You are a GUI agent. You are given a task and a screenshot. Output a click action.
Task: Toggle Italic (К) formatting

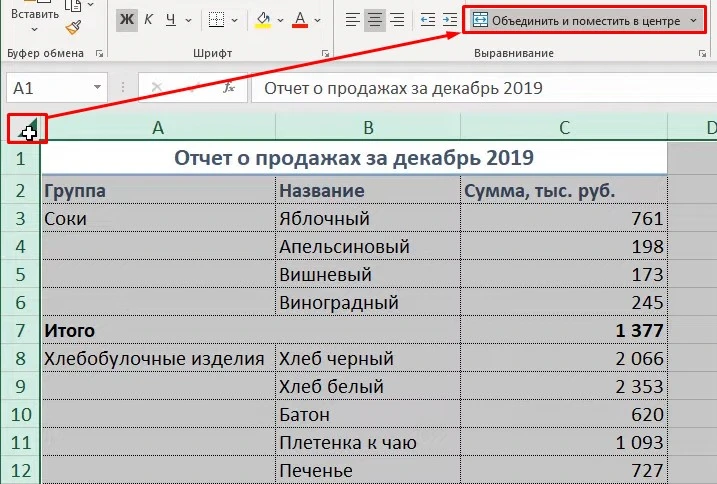coord(148,20)
